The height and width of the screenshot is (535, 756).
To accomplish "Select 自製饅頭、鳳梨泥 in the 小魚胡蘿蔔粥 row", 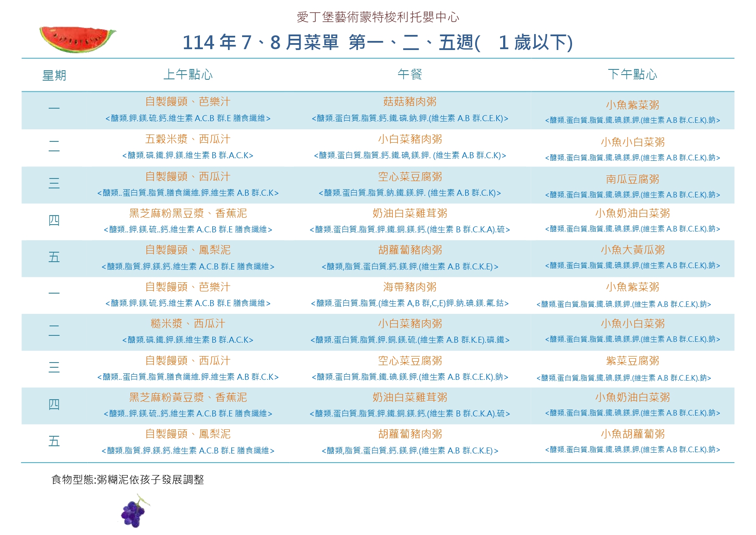I will pyautogui.click(x=188, y=434).
